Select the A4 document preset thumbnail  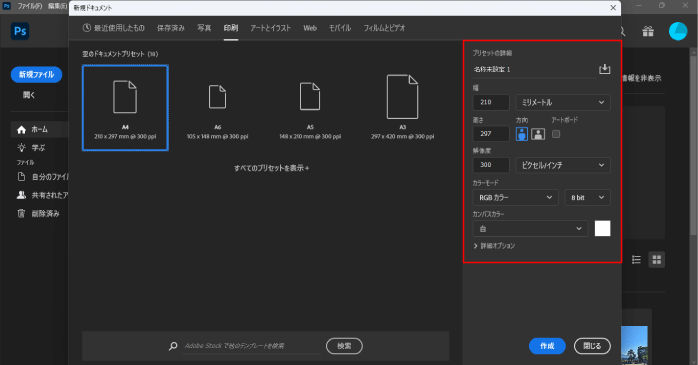click(x=125, y=108)
